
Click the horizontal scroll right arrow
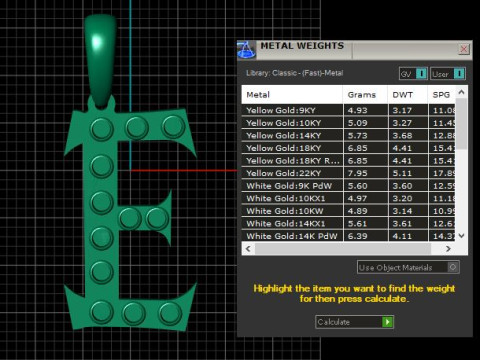(448, 249)
